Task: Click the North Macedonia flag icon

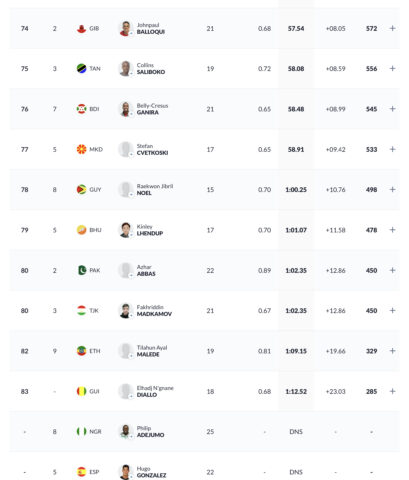Action: [82, 149]
